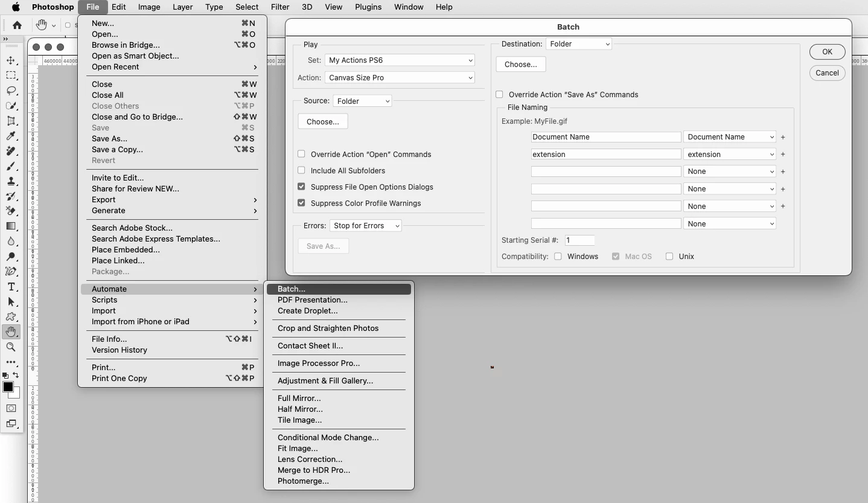Edit the Starting Serial # field
868x503 pixels.
tap(579, 240)
